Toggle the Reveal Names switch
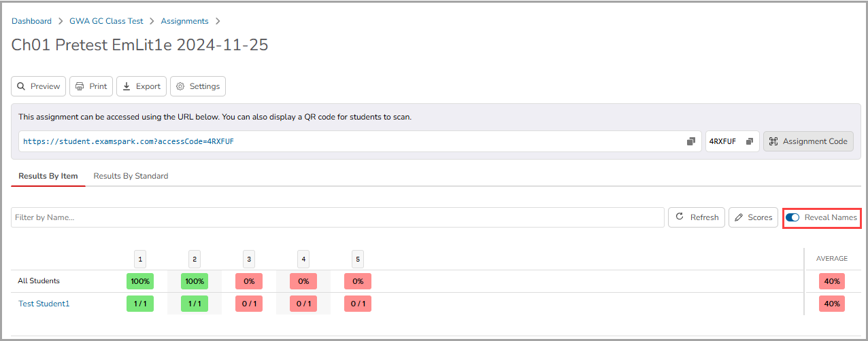This screenshot has height=341, width=868. [x=792, y=217]
